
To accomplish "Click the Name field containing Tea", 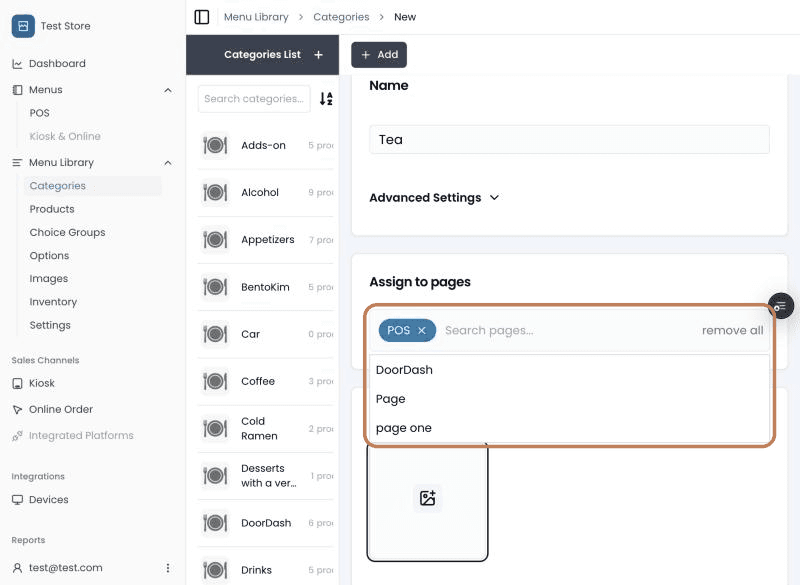I will [x=569, y=139].
